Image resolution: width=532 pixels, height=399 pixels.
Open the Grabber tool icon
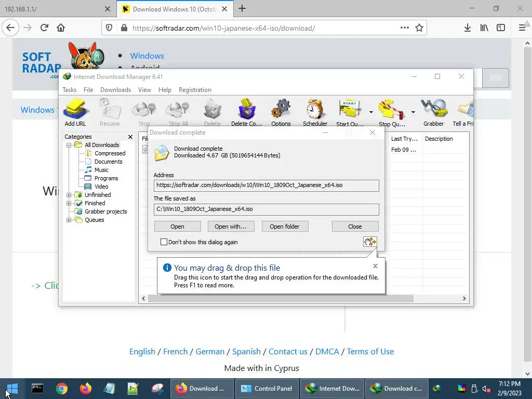(x=434, y=112)
